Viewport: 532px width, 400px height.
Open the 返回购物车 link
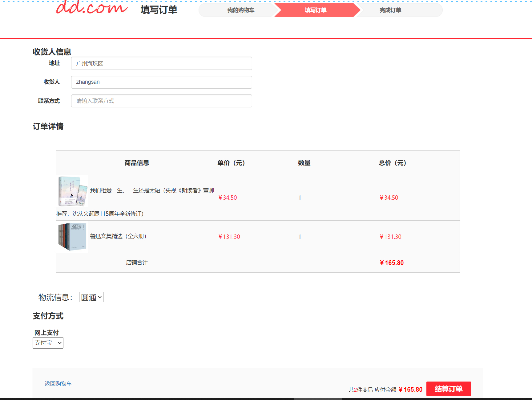(x=58, y=383)
